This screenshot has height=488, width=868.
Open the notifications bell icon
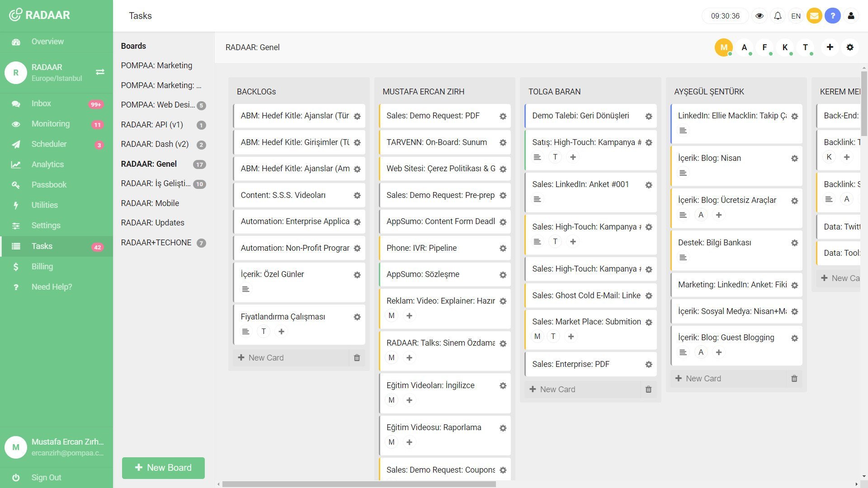coord(778,16)
